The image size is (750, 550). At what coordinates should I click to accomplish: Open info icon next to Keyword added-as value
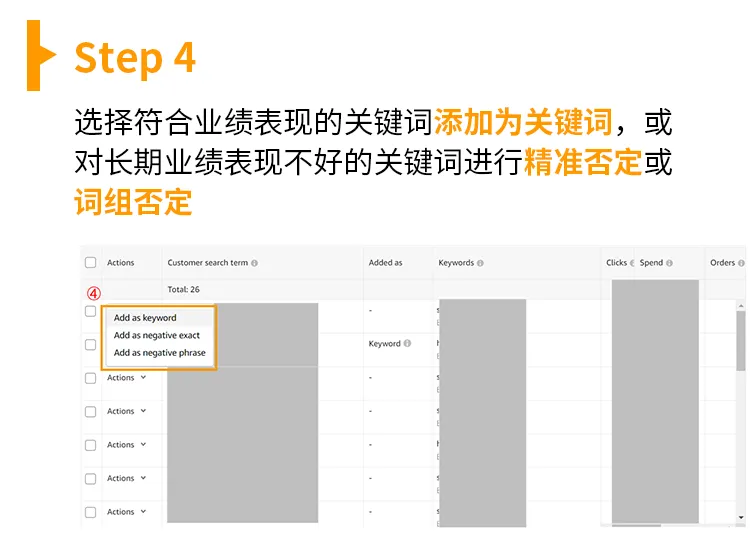pyautogui.click(x=407, y=343)
